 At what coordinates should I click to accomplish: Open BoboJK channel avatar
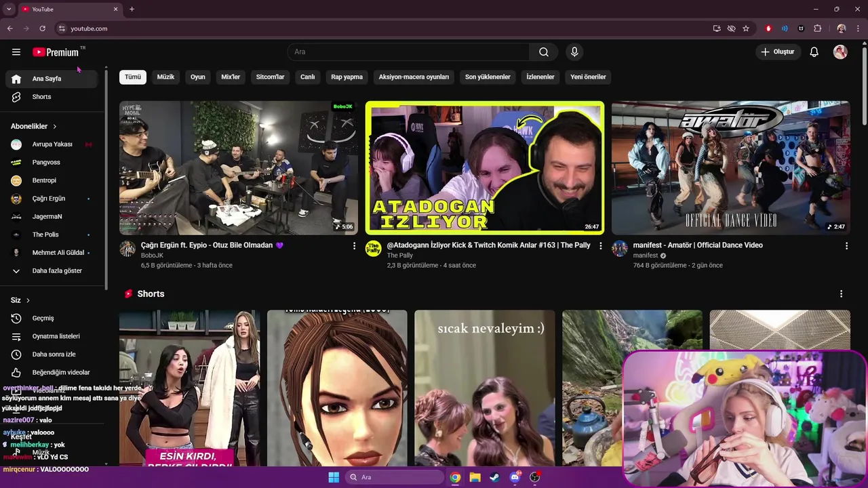[x=127, y=249]
